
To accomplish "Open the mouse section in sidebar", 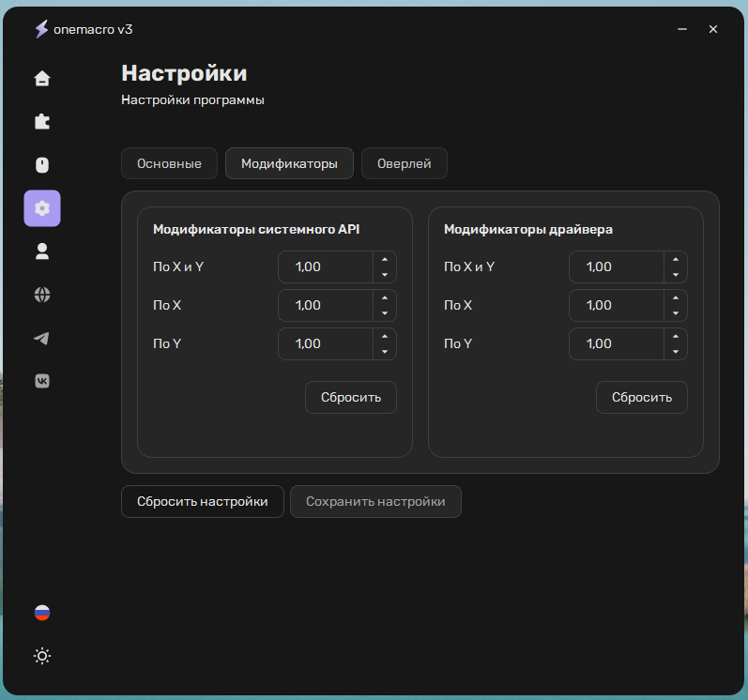I will 42,165.
